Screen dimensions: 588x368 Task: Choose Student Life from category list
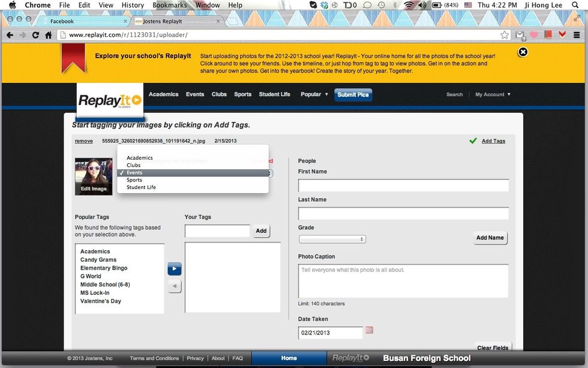point(141,187)
